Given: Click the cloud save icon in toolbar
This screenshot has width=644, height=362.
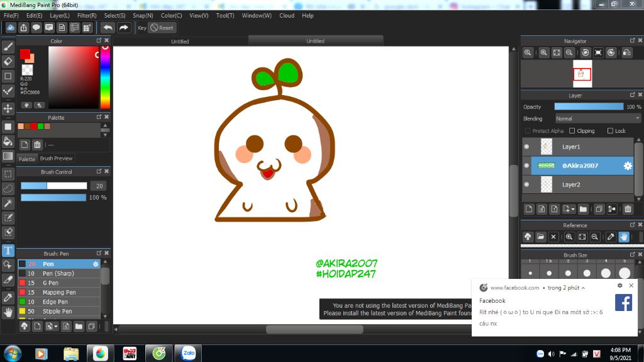Looking at the screenshot, I should point(11,28).
